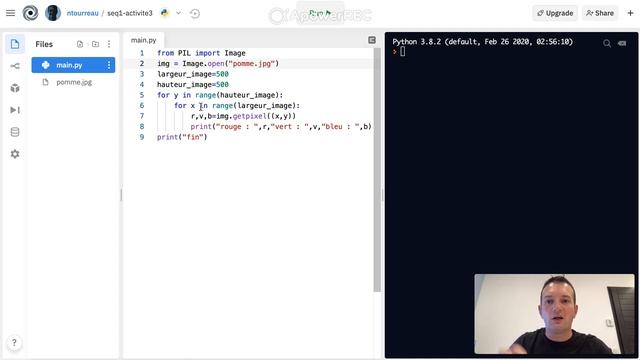Click the Python 3.8.2 console banner
Screen dimensions: 640x360
point(482,42)
